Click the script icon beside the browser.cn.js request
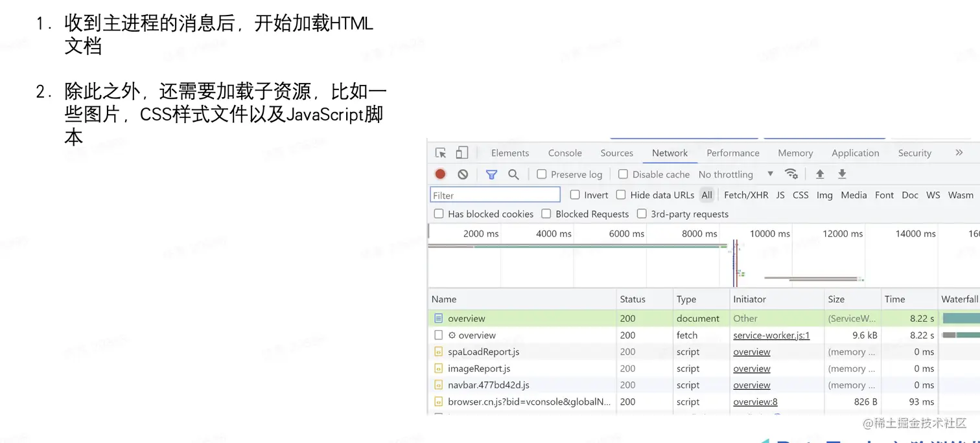This screenshot has width=980, height=443. 439,402
